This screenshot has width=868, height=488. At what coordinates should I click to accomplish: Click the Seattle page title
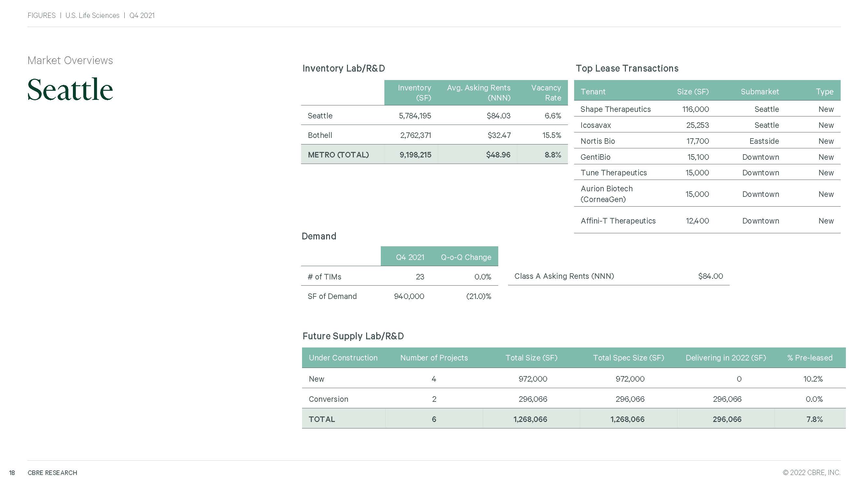pyautogui.click(x=70, y=90)
